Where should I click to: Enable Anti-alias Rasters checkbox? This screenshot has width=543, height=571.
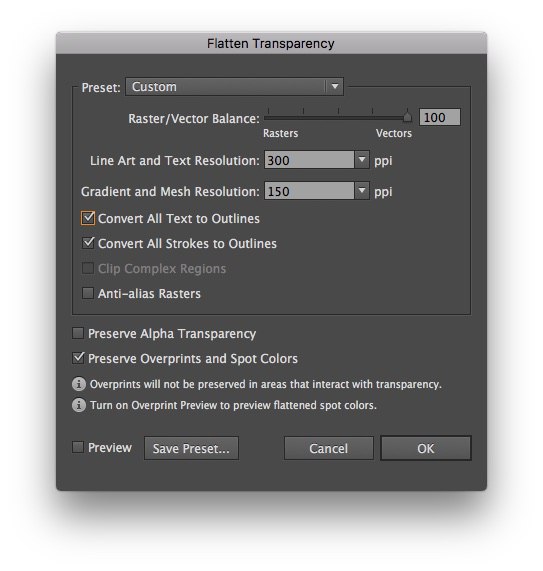pyautogui.click(x=88, y=293)
